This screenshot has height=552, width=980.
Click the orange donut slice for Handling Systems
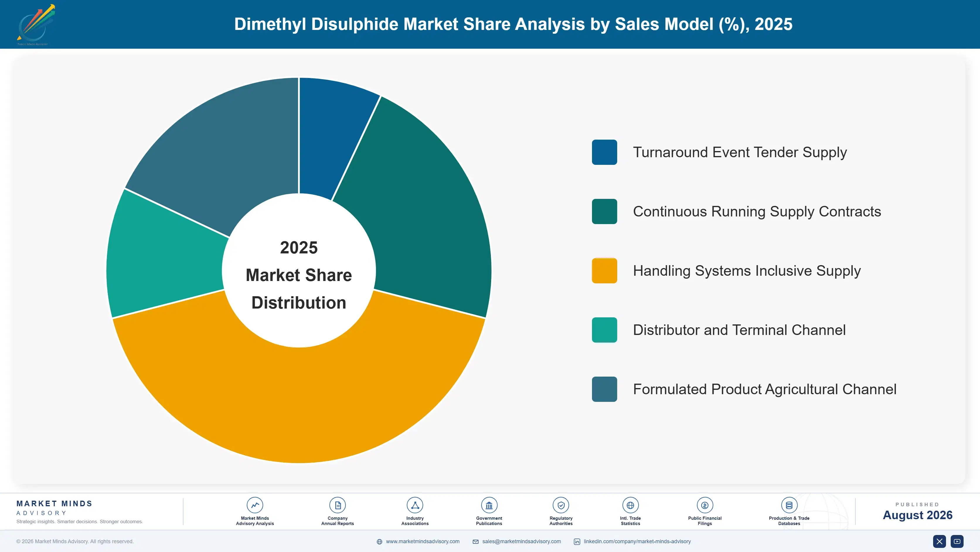coord(299,405)
